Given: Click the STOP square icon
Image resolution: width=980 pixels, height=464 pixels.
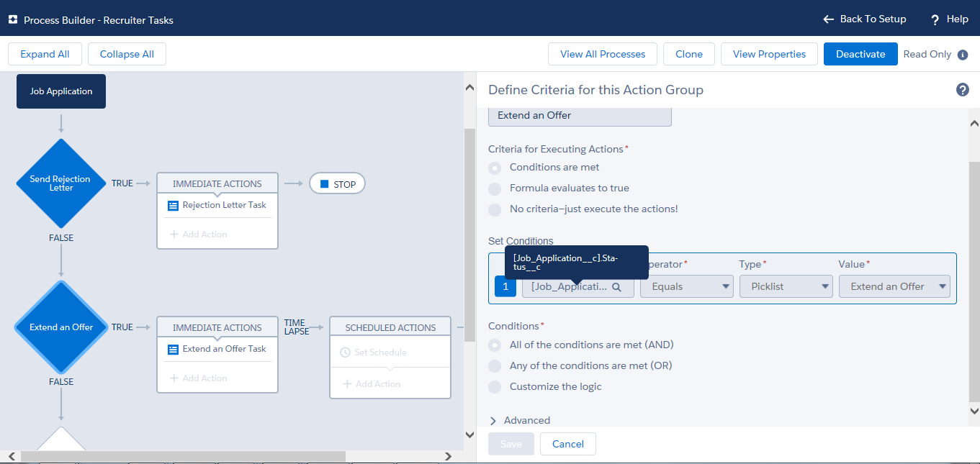Looking at the screenshot, I should tap(324, 184).
